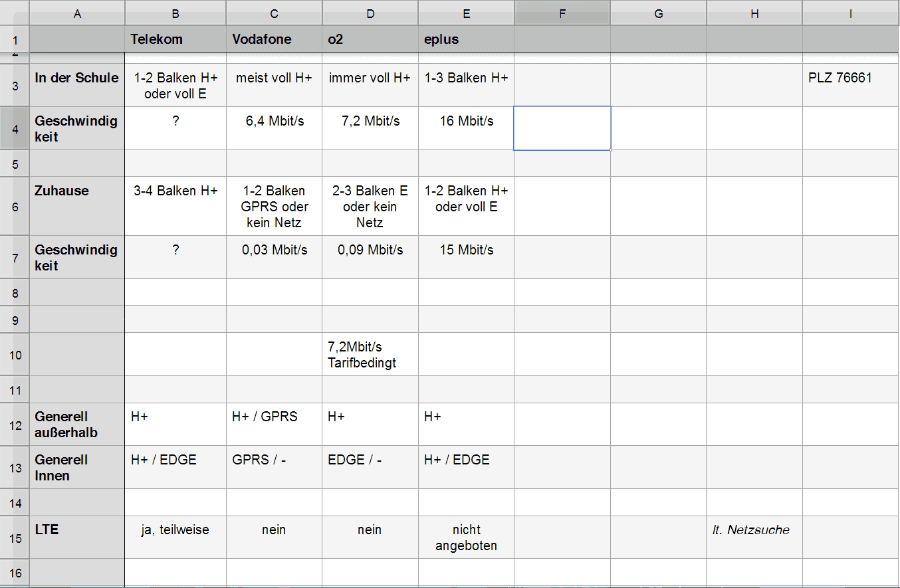The width and height of the screenshot is (900, 588).
Task: Select the 'GPRS / -' cell
Action: (x=274, y=467)
